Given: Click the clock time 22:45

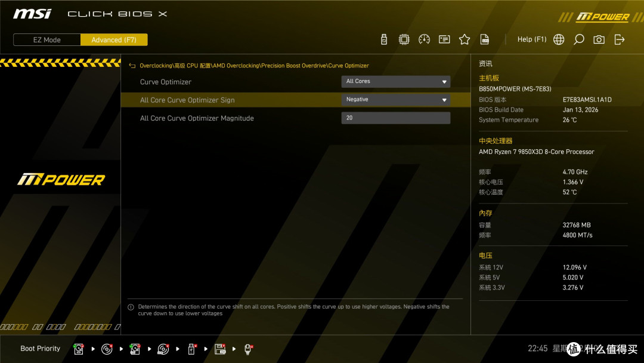Looking at the screenshot, I should pos(538,349).
